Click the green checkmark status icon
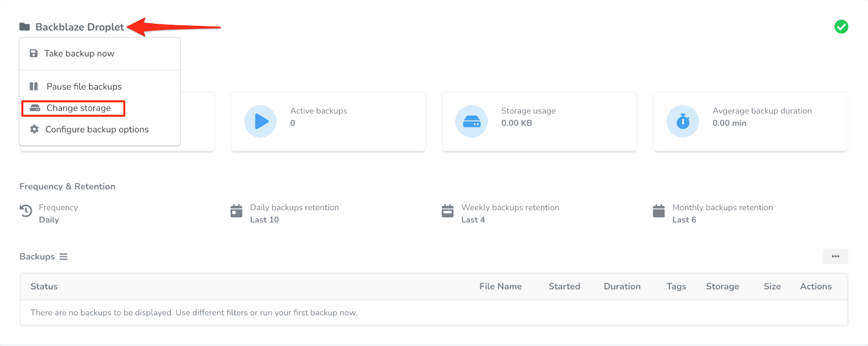Image resolution: width=868 pixels, height=346 pixels. coord(841,27)
